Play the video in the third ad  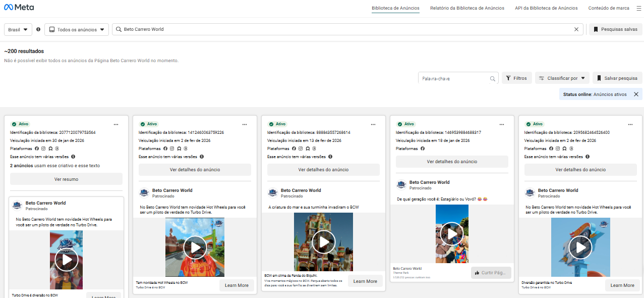[323, 242]
